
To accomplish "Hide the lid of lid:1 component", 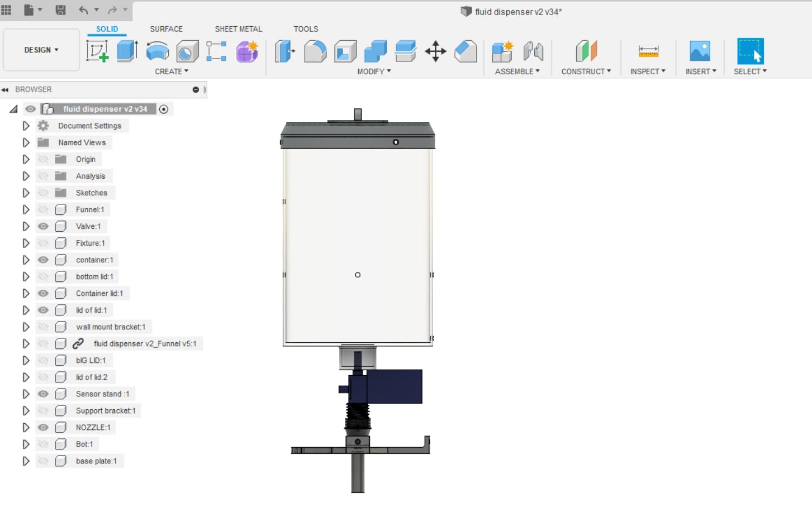I will point(43,310).
